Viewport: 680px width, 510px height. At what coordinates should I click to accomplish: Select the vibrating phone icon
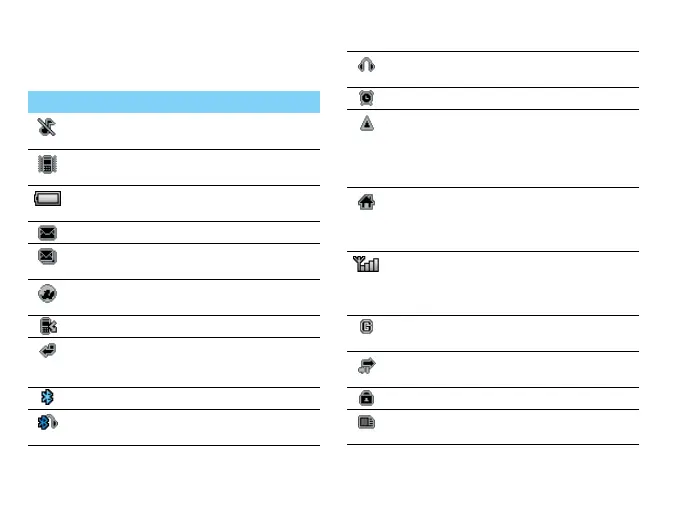(47, 164)
